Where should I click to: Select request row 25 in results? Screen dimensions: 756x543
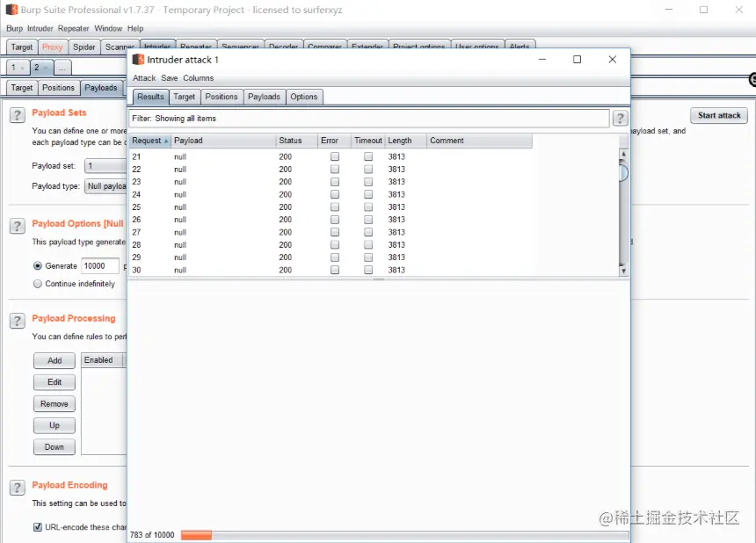point(331,206)
